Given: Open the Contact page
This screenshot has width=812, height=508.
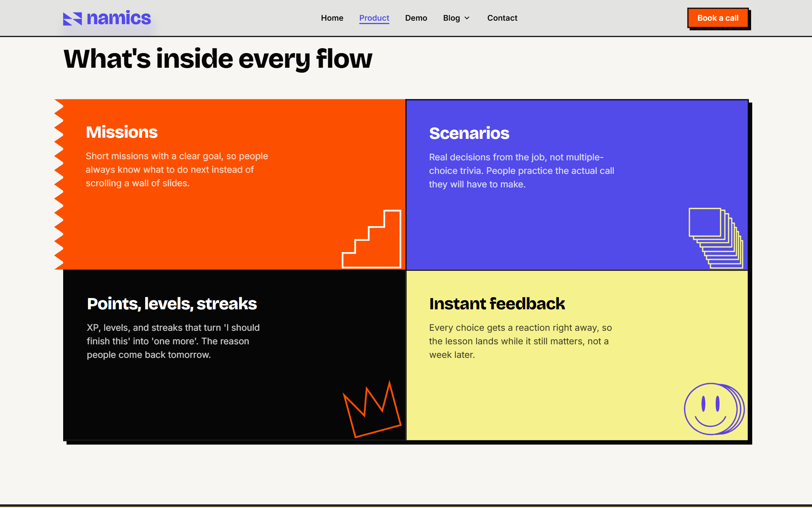Looking at the screenshot, I should [x=502, y=18].
